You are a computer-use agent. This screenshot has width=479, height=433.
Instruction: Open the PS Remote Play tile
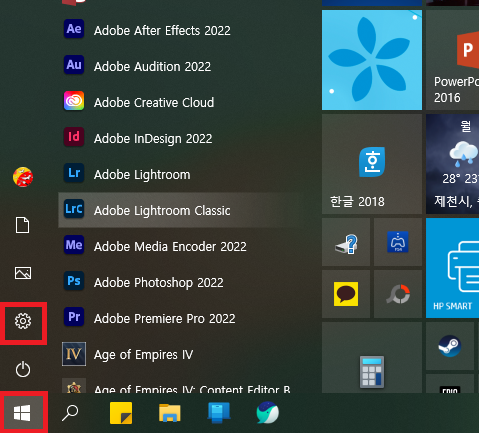coord(398,242)
